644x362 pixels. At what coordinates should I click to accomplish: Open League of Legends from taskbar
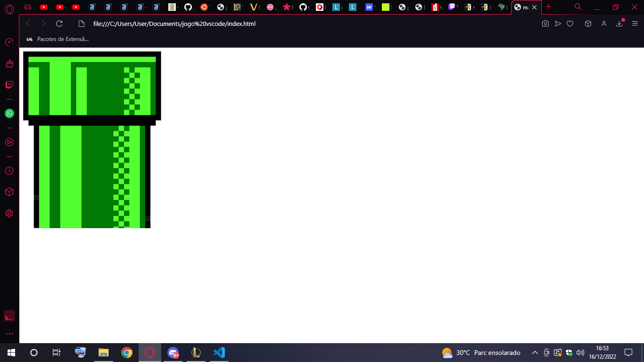click(196, 353)
